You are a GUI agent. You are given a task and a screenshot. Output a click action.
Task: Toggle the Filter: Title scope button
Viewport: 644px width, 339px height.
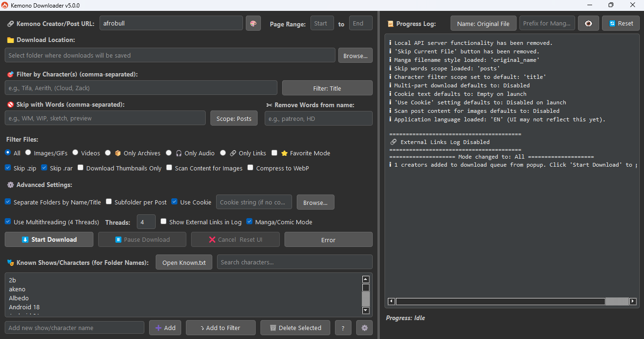(x=327, y=88)
